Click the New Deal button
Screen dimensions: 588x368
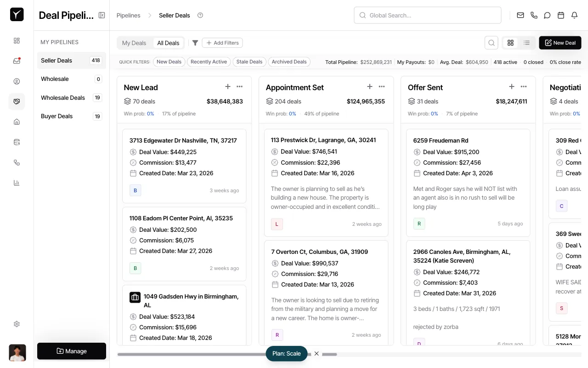point(560,43)
